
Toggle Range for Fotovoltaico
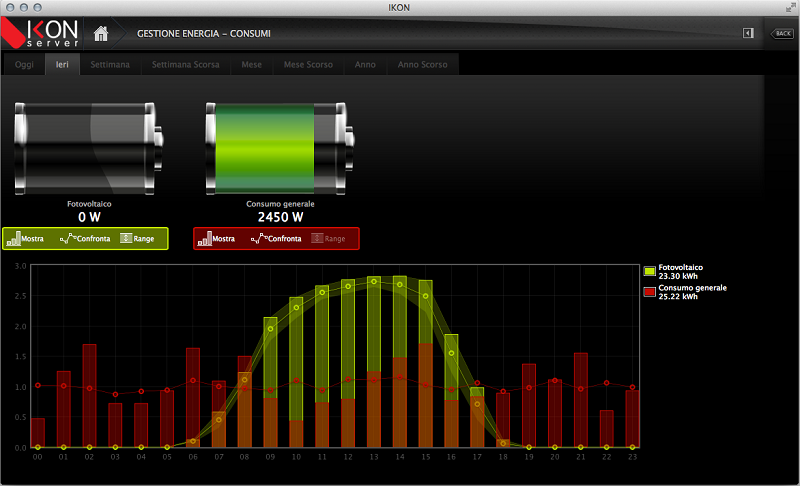[x=137, y=238]
